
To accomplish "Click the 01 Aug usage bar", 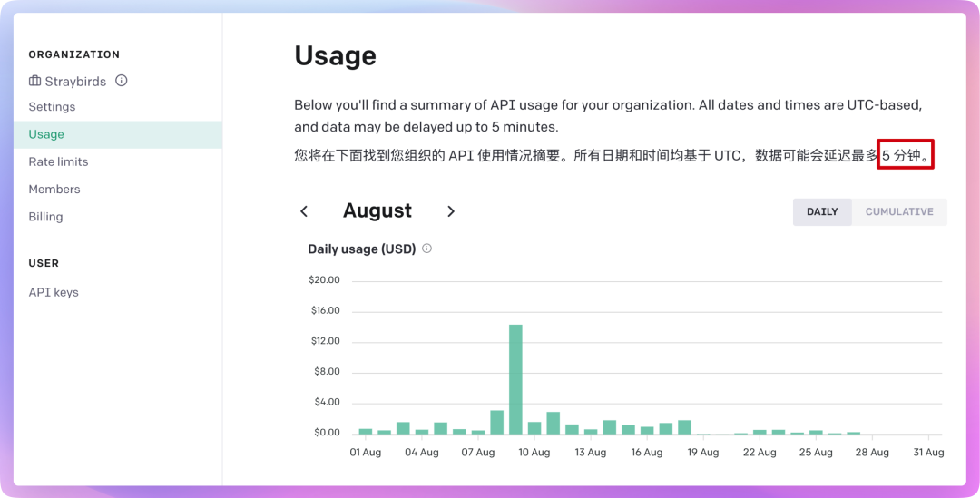I will click(x=366, y=431).
